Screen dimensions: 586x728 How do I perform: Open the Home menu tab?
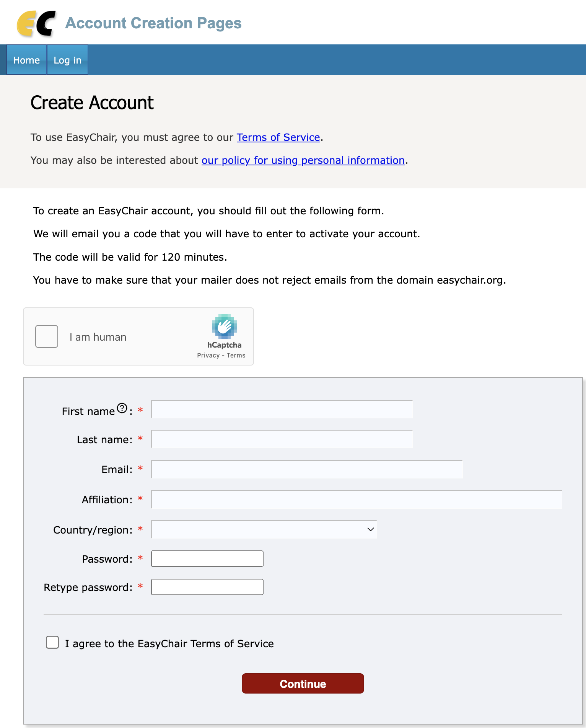(26, 60)
